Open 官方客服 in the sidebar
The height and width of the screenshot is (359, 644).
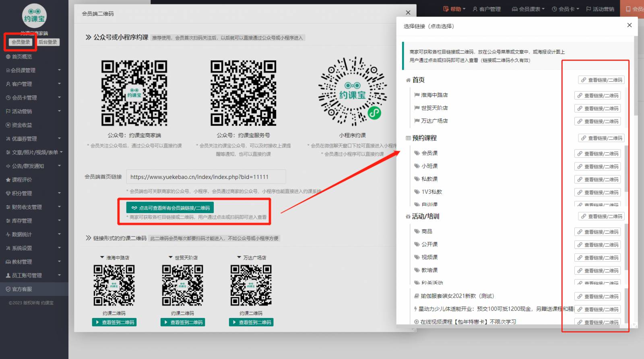pyautogui.click(x=34, y=289)
